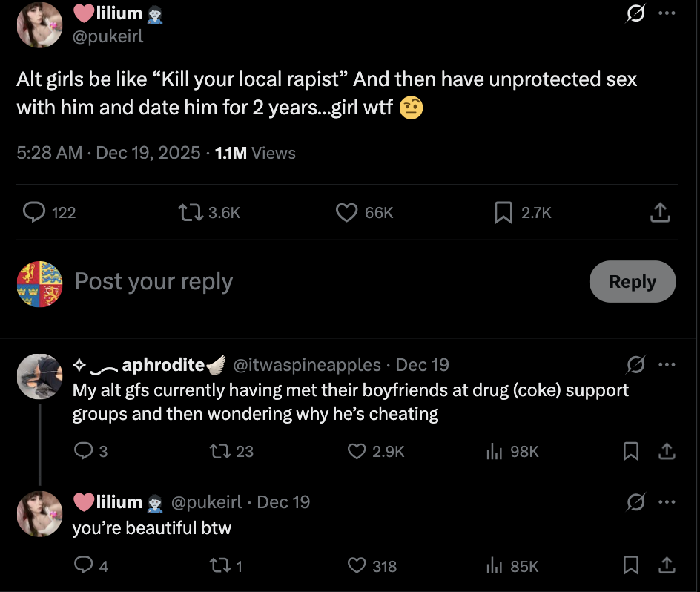Click the reply comment icon showing 122

tap(34, 213)
